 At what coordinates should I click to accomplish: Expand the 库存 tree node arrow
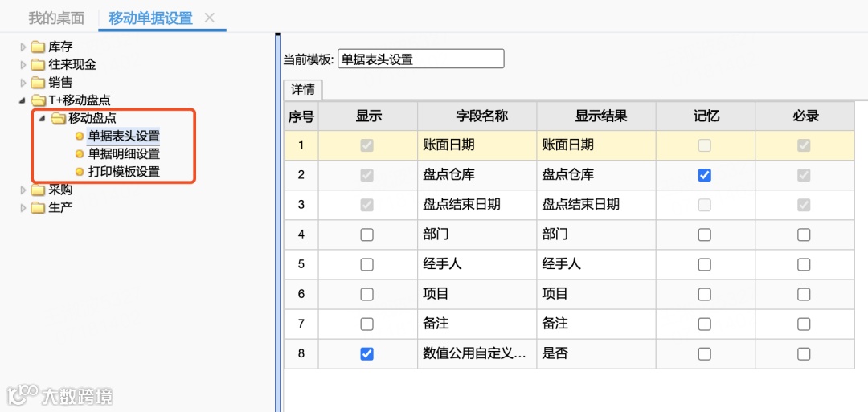point(23,47)
